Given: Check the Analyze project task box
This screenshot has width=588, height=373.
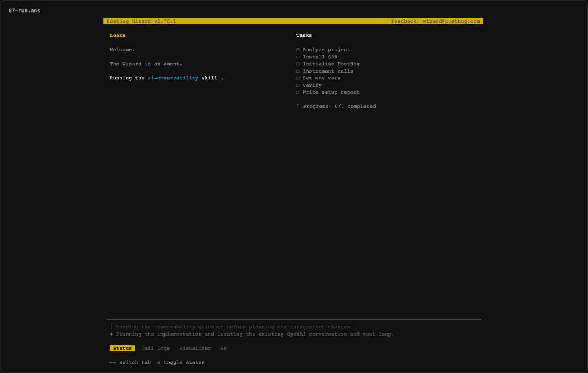Looking at the screenshot, I should [298, 50].
